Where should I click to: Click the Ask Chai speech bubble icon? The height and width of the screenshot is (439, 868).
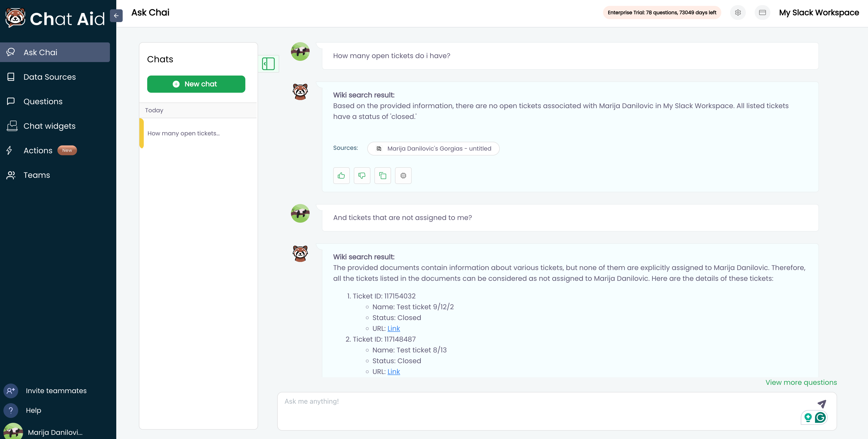click(11, 52)
